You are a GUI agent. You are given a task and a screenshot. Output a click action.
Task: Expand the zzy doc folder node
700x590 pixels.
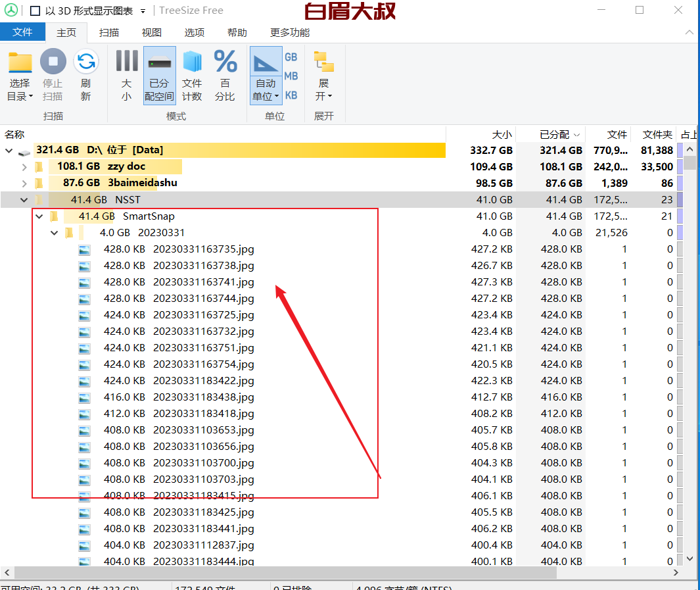pos(24,167)
